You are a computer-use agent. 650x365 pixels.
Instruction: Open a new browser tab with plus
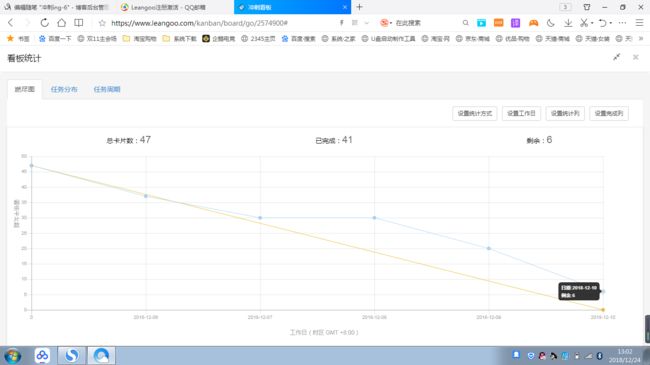(359, 7)
